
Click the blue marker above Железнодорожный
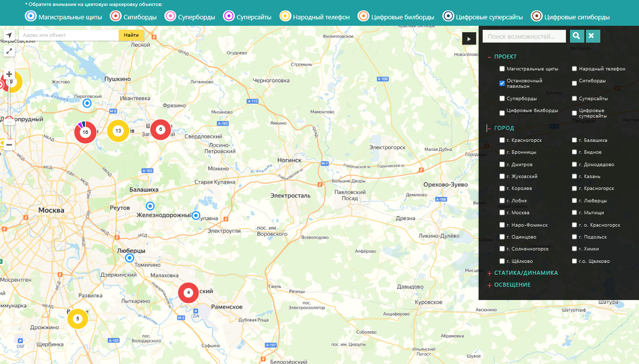pyautogui.click(x=150, y=206)
